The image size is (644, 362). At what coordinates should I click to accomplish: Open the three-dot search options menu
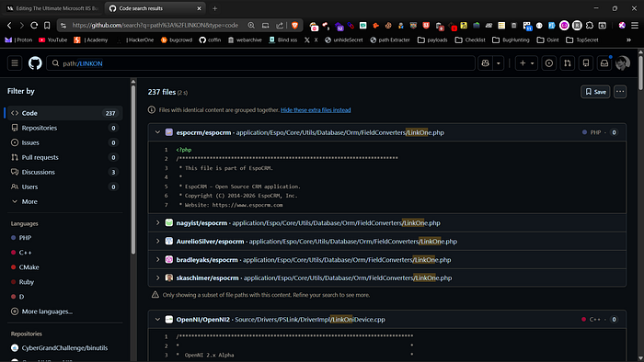click(x=620, y=92)
